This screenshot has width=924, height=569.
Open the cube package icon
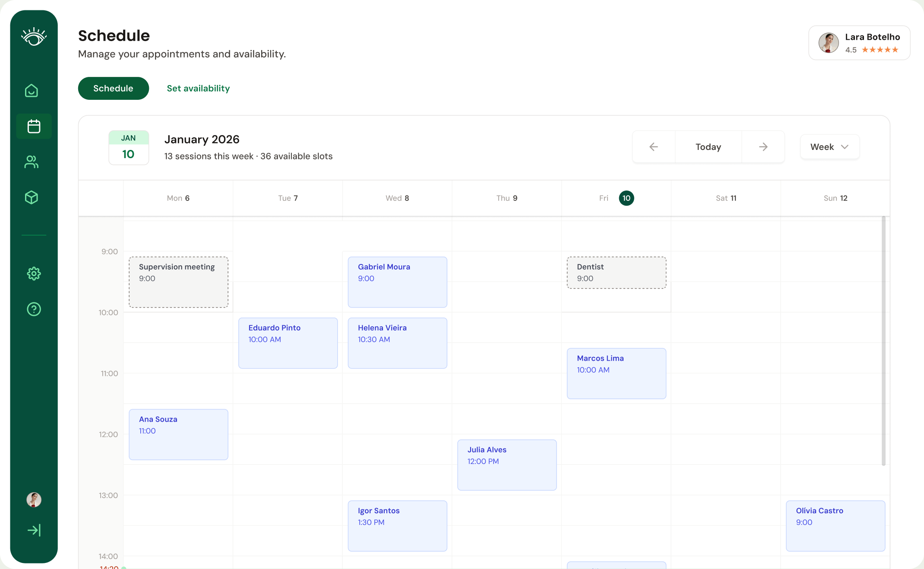click(32, 197)
